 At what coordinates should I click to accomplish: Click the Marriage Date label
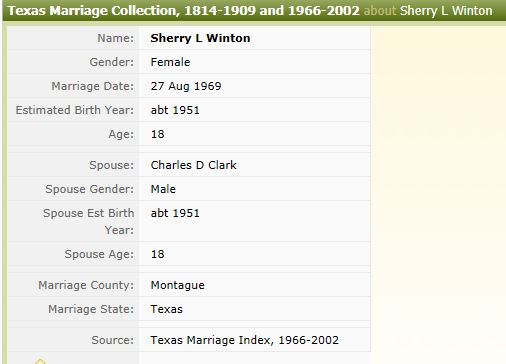tap(93, 86)
